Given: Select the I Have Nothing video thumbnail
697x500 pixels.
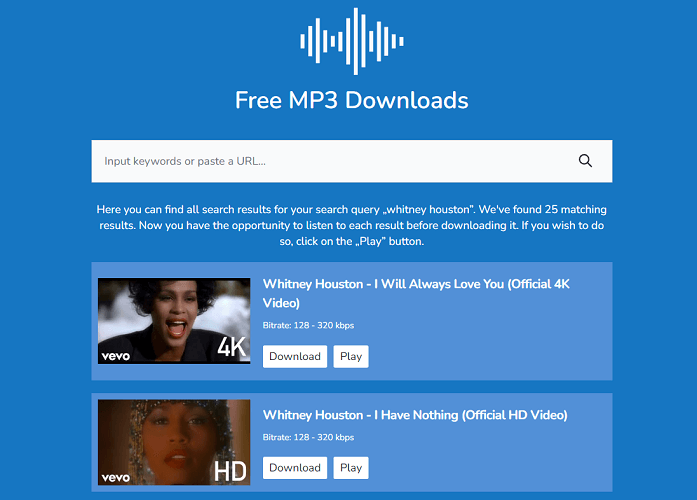Looking at the screenshot, I should click(x=174, y=442).
